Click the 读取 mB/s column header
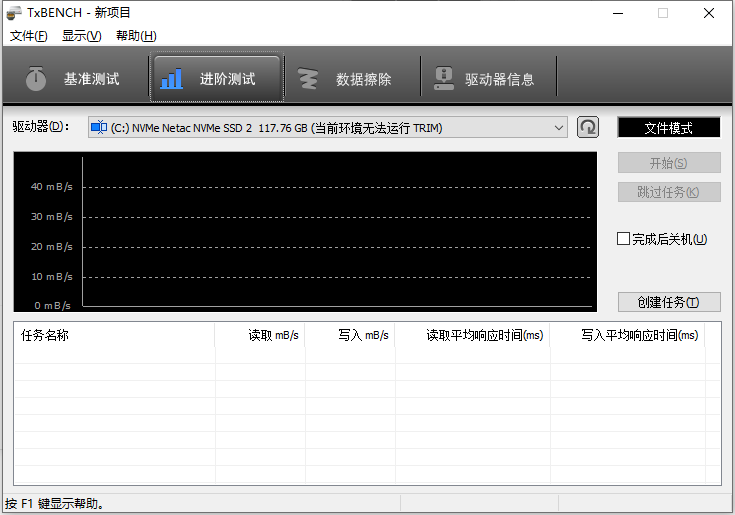Viewport: 735px width, 515px height. (x=260, y=336)
